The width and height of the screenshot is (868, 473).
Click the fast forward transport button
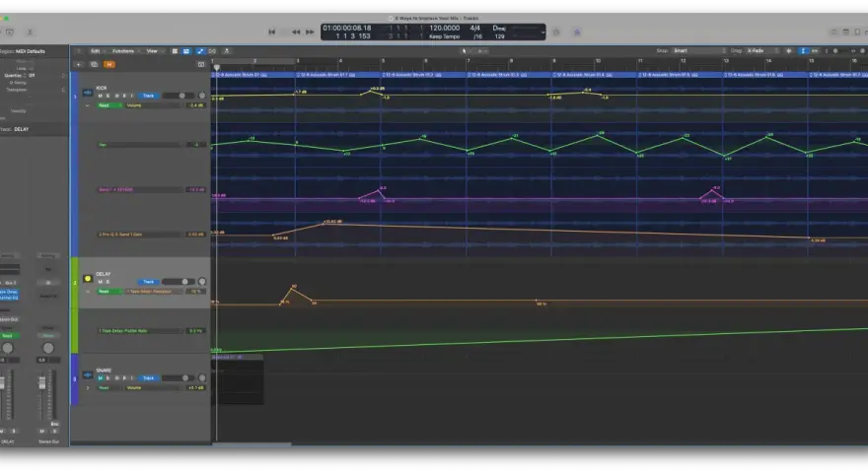pyautogui.click(x=310, y=33)
